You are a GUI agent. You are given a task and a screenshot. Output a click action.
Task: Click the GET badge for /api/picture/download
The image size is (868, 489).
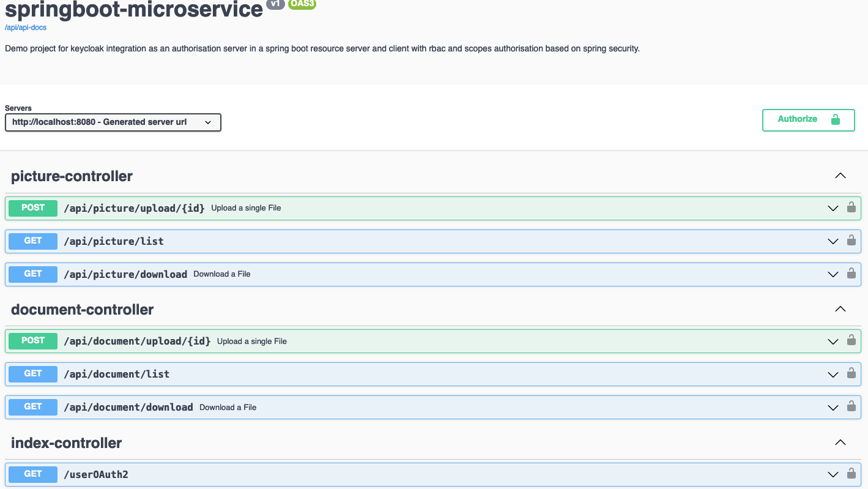pyautogui.click(x=33, y=274)
